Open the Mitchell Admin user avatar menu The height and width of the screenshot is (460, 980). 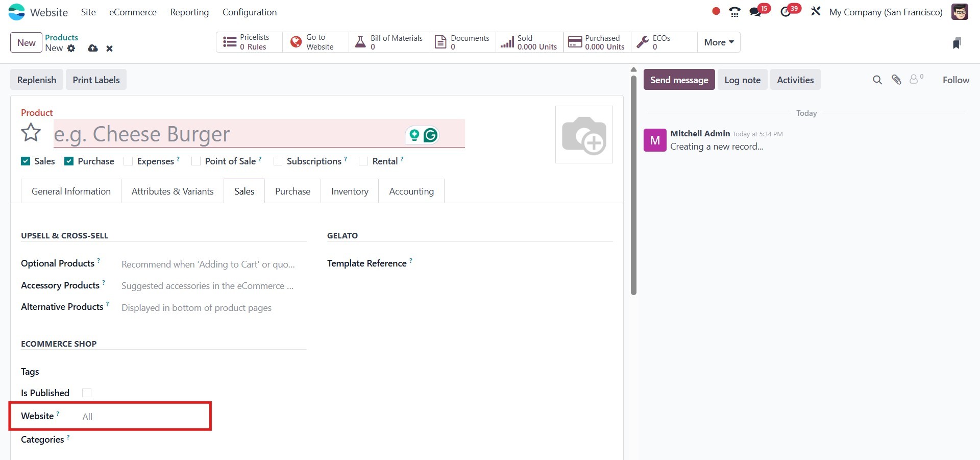[960, 12]
